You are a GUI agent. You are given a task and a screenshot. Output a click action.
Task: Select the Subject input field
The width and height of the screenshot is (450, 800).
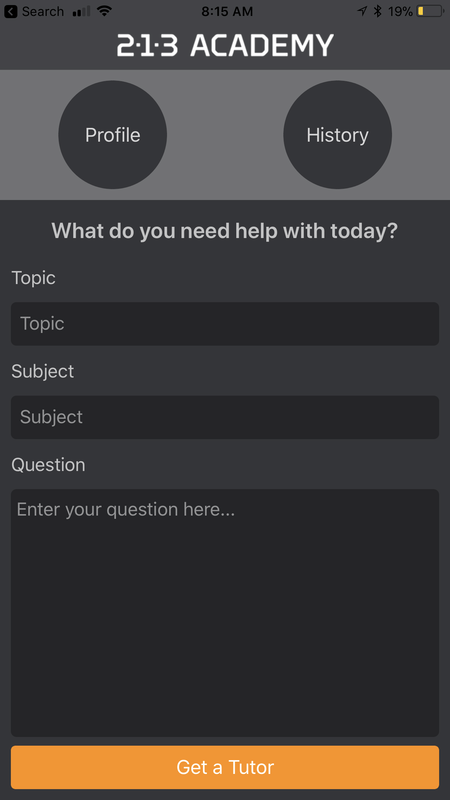pos(225,417)
